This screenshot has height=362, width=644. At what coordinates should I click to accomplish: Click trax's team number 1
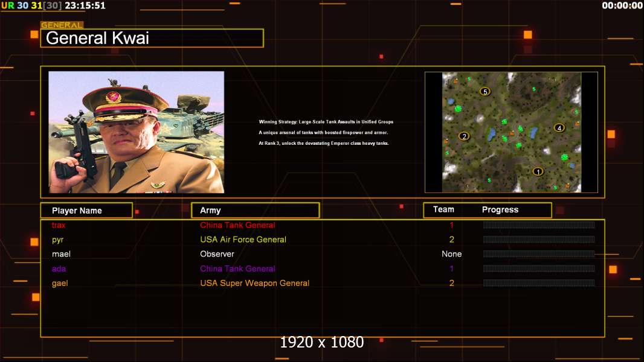point(451,225)
